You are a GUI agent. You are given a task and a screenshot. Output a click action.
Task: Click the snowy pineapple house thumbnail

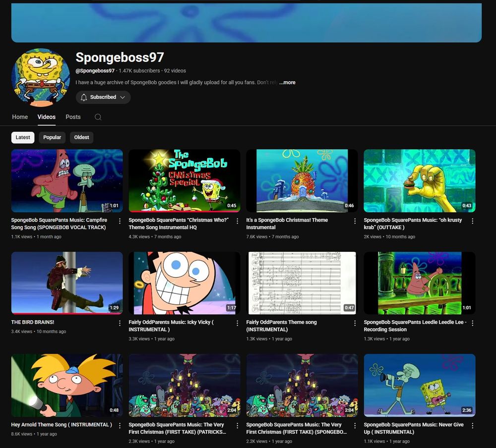[x=302, y=180]
